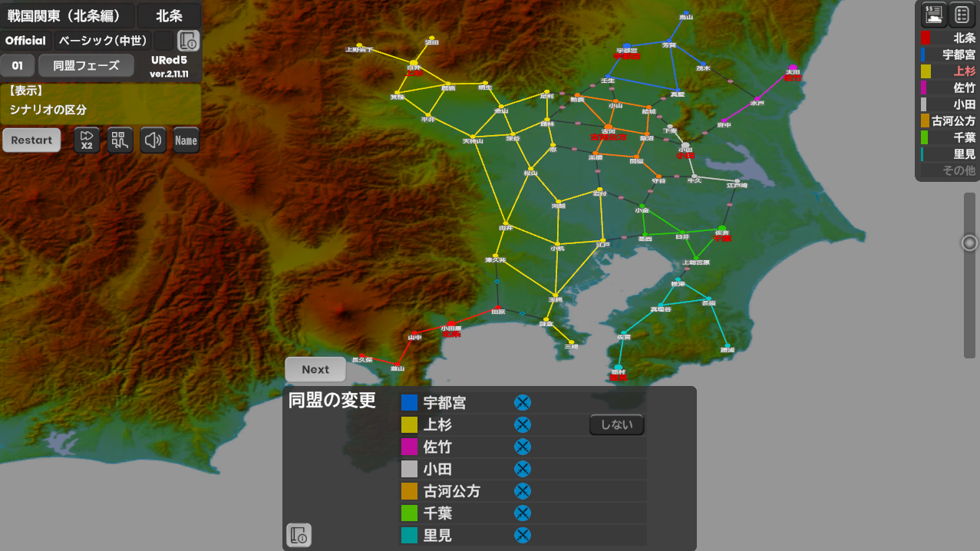Click the crossed-swords icon for 宇都宮

tap(522, 403)
